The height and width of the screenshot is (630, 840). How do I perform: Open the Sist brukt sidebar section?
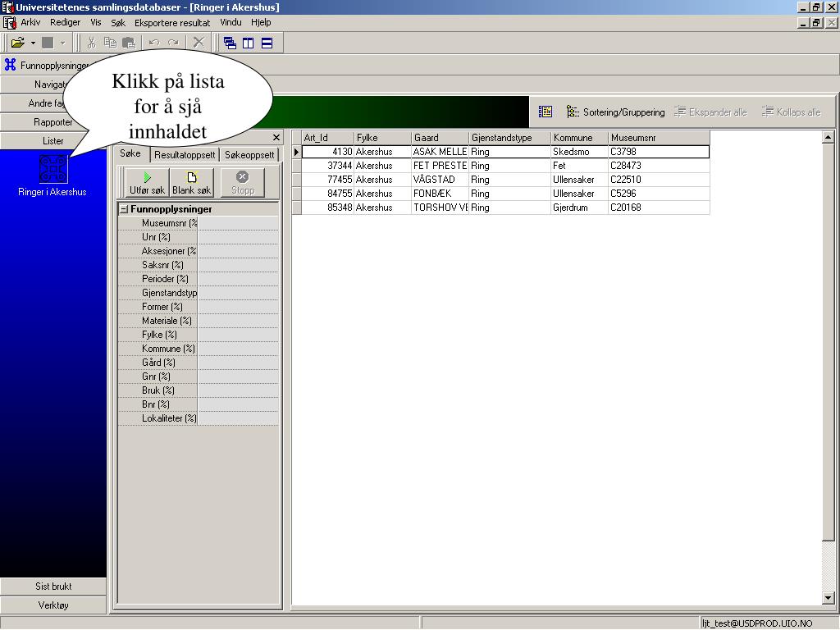53,586
